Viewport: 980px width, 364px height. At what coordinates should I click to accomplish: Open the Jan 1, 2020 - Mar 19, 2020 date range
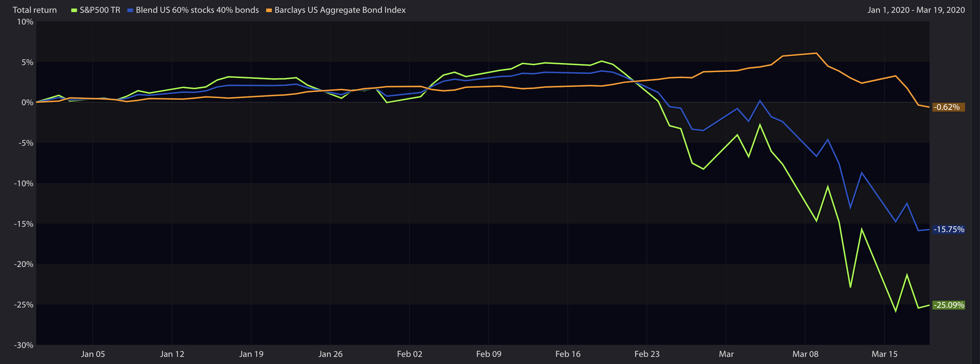(x=916, y=10)
